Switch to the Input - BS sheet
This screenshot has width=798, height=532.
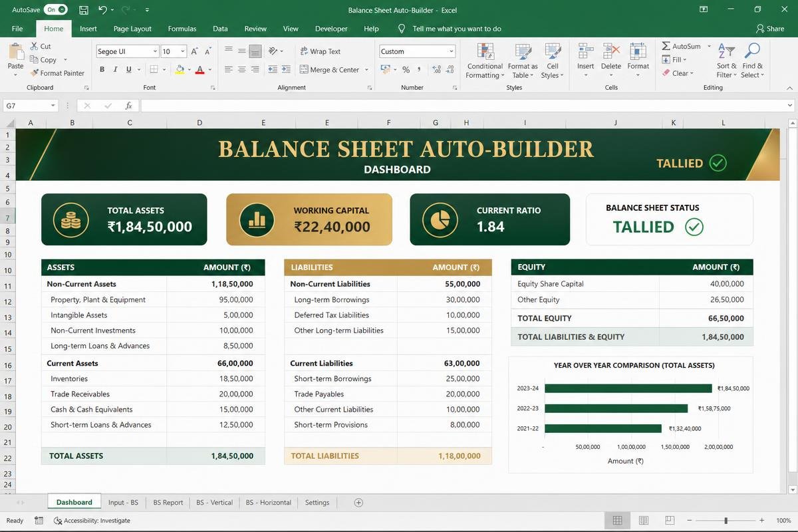pyautogui.click(x=123, y=503)
